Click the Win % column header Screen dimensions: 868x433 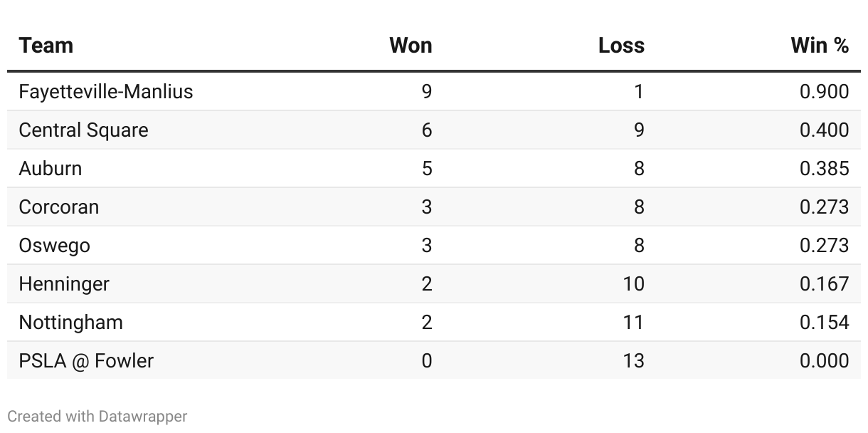click(x=820, y=46)
